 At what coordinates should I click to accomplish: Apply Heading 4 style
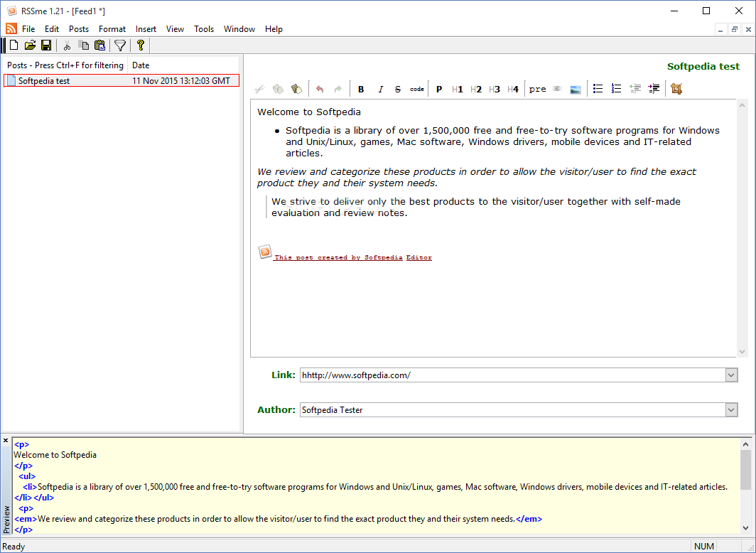coord(513,89)
